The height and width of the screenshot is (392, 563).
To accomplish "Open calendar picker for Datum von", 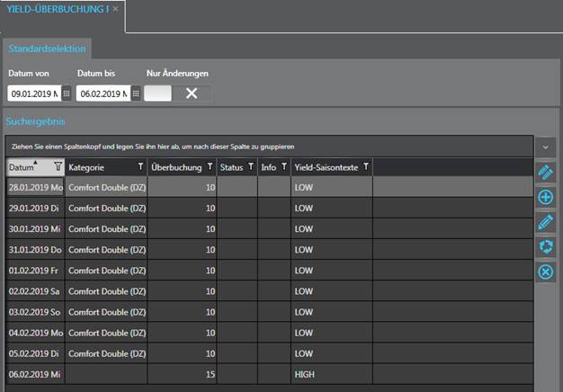I will click(x=65, y=94).
